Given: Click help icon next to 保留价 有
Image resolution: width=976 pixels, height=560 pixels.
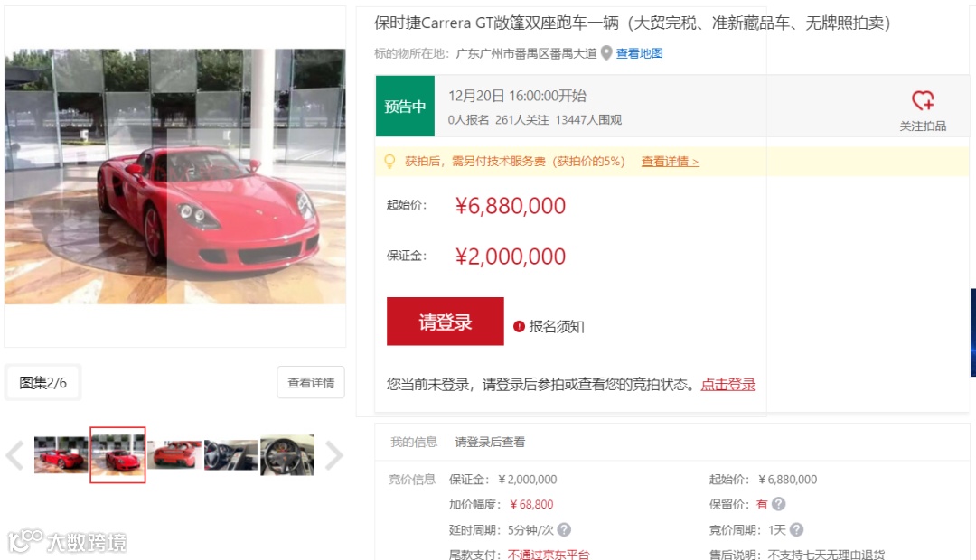Looking at the screenshot, I should pyautogui.click(x=779, y=504).
